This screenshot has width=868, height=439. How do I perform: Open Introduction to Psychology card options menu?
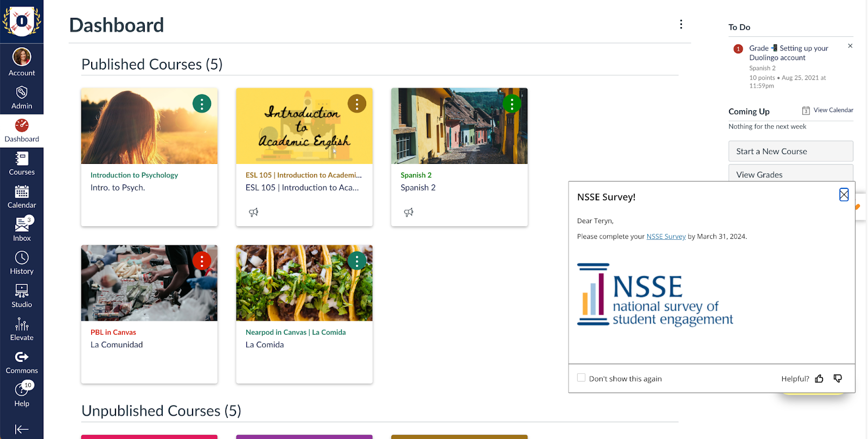point(202,104)
